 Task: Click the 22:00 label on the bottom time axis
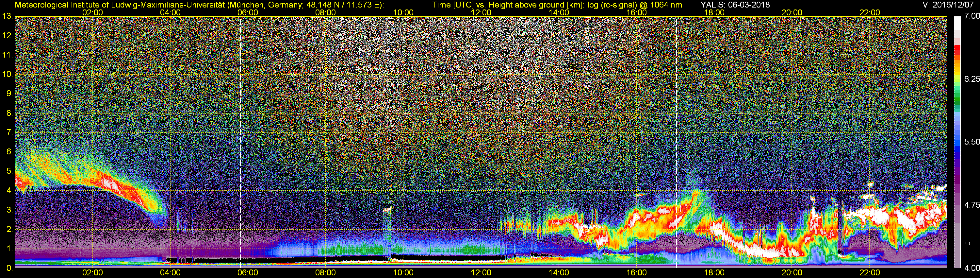tap(870, 273)
